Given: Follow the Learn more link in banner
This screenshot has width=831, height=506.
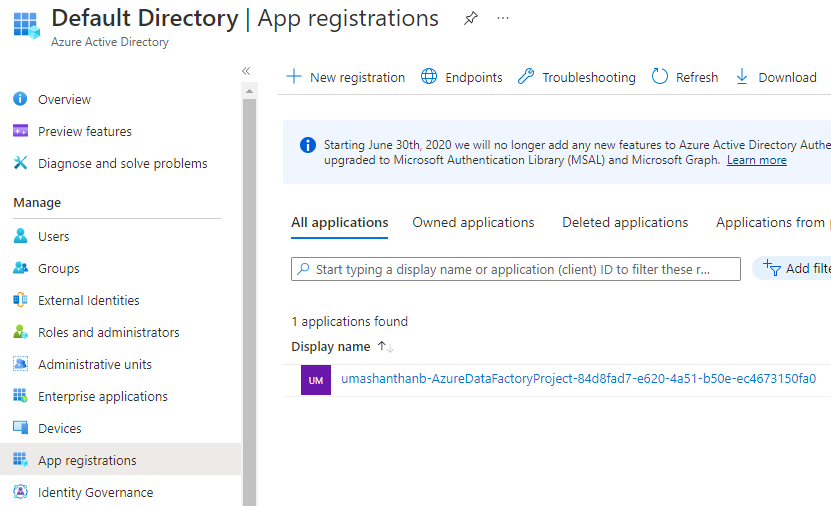Looking at the screenshot, I should click(x=756, y=160).
